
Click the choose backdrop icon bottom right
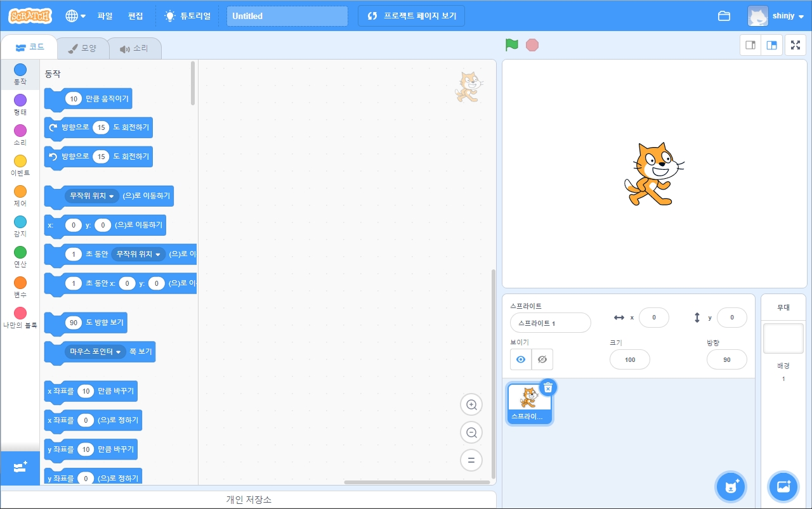click(783, 486)
